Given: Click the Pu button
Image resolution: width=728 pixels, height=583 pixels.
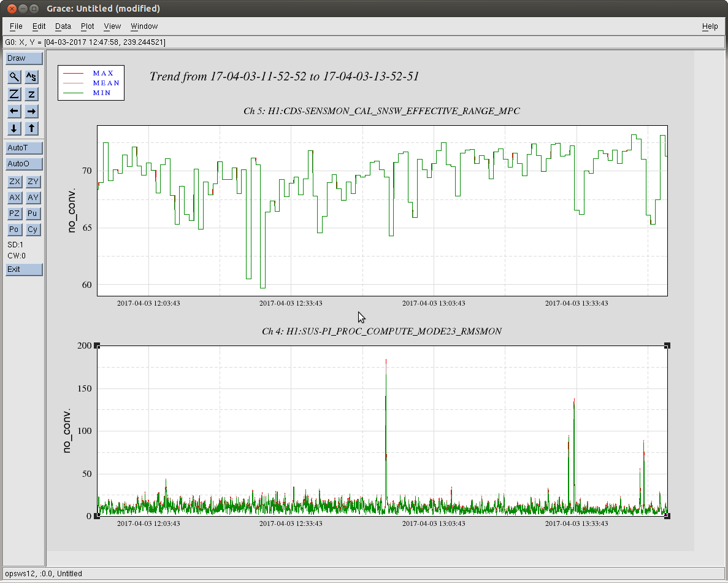Looking at the screenshot, I should [x=33, y=213].
